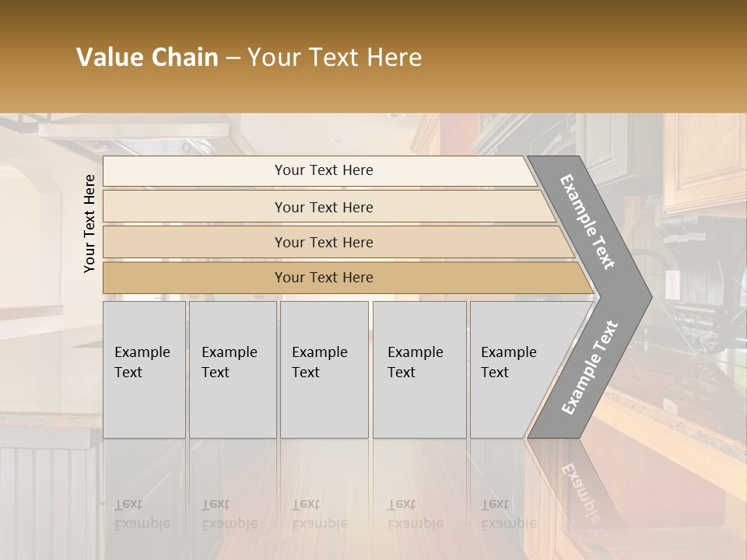The width and height of the screenshot is (747, 560).
Task: Click the slide title Value Chain
Action: [x=147, y=57]
